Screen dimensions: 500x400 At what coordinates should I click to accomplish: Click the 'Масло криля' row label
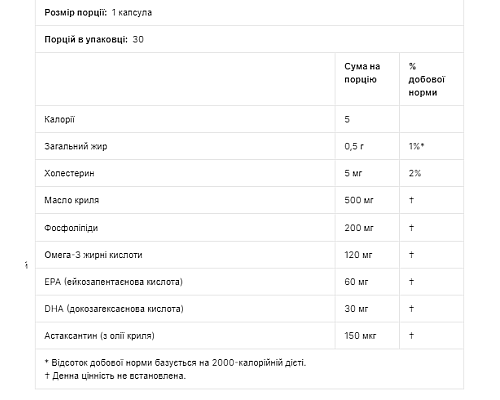point(72,200)
